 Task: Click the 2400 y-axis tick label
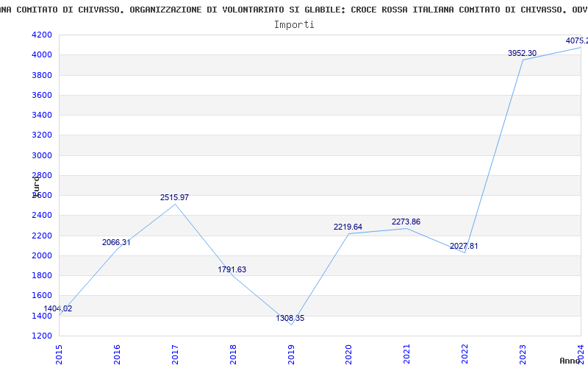42,216
